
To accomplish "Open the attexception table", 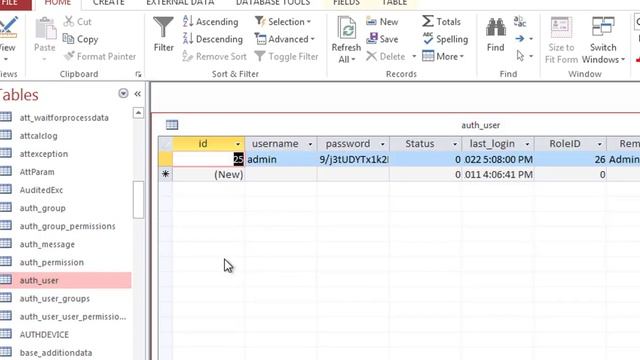I will 44,154.
